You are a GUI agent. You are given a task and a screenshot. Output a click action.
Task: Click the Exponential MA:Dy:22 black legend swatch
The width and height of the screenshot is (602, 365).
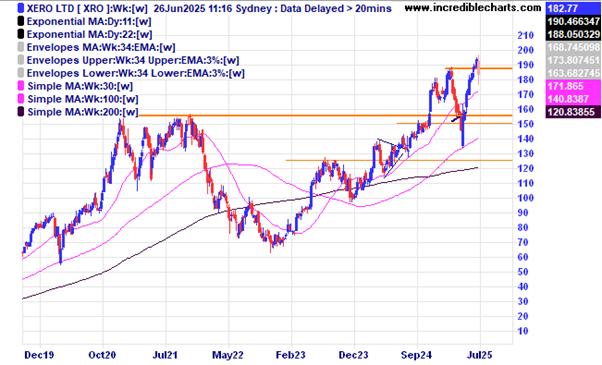click(x=21, y=34)
